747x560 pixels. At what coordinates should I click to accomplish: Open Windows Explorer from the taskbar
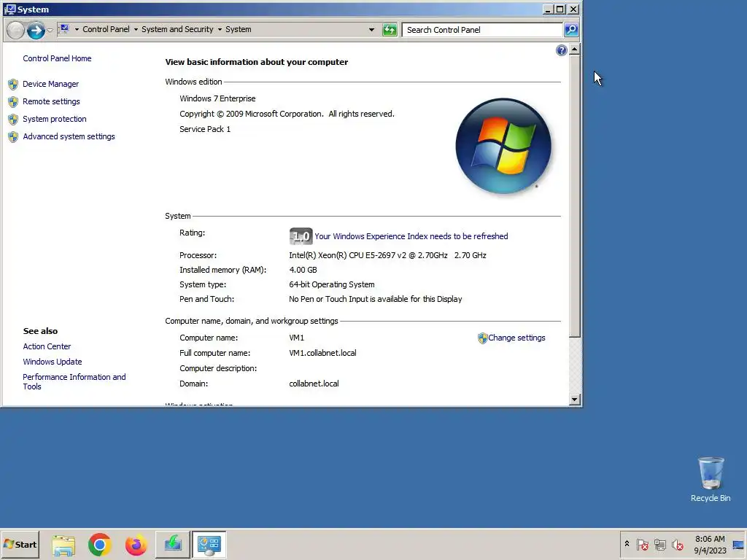click(x=63, y=545)
